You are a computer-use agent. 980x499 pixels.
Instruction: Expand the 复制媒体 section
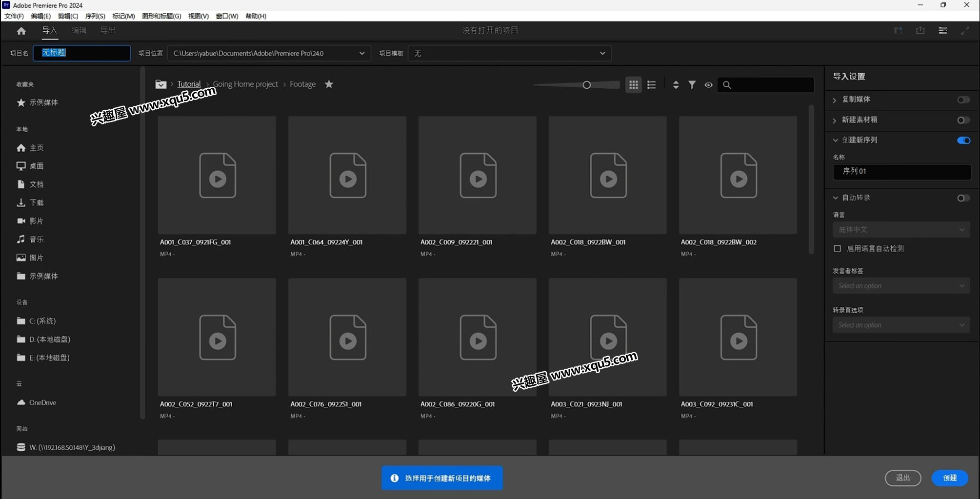click(835, 100)
